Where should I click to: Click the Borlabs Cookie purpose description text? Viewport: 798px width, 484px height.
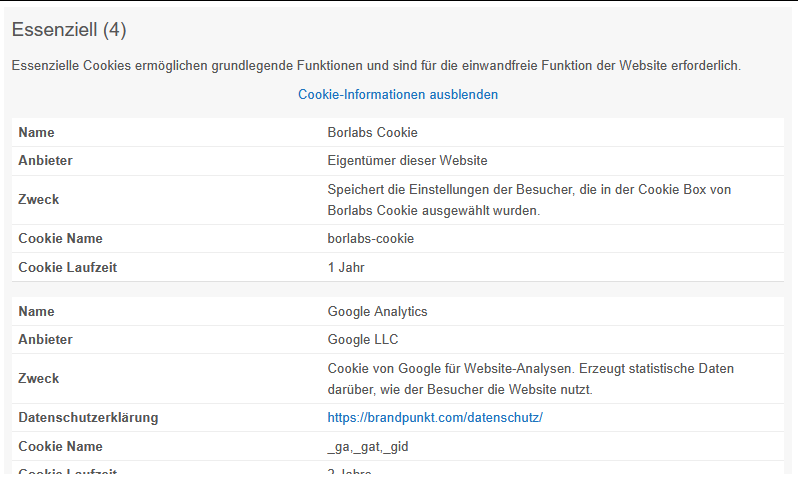[x=529, y=200]
